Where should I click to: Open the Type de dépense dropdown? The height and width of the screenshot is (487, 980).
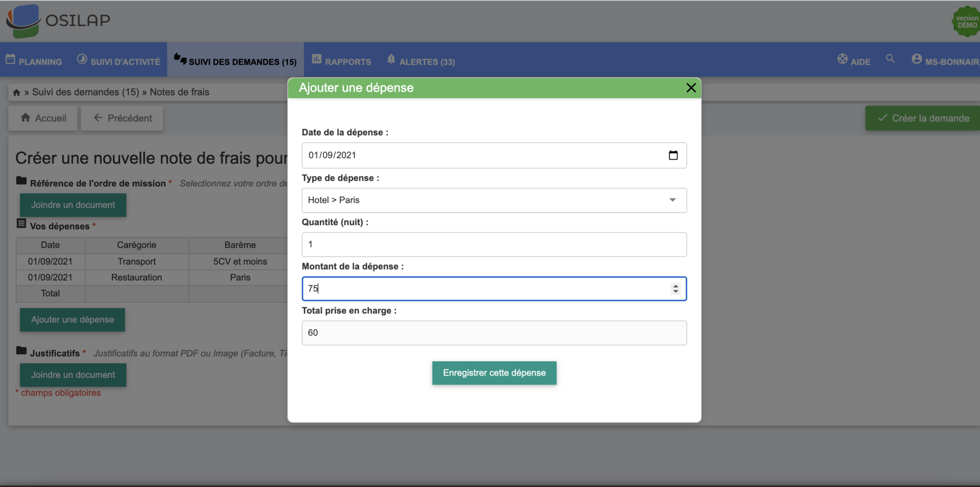[494, 200]
